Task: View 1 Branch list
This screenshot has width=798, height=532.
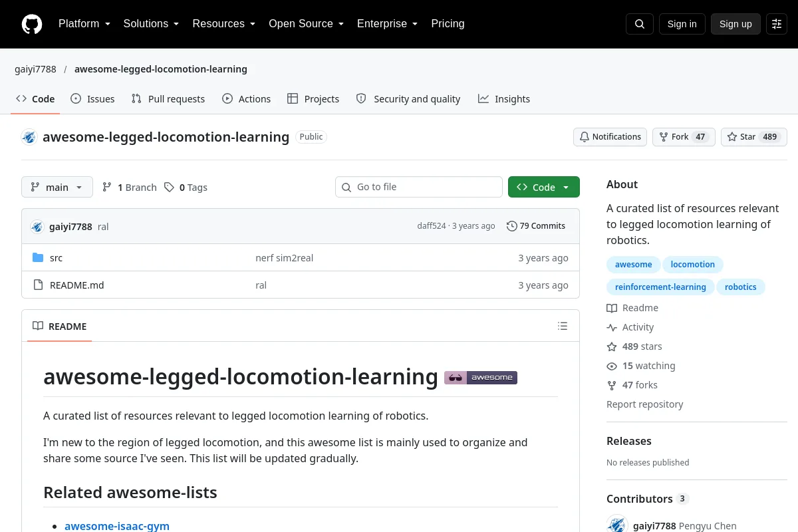Action: point(130,188)
